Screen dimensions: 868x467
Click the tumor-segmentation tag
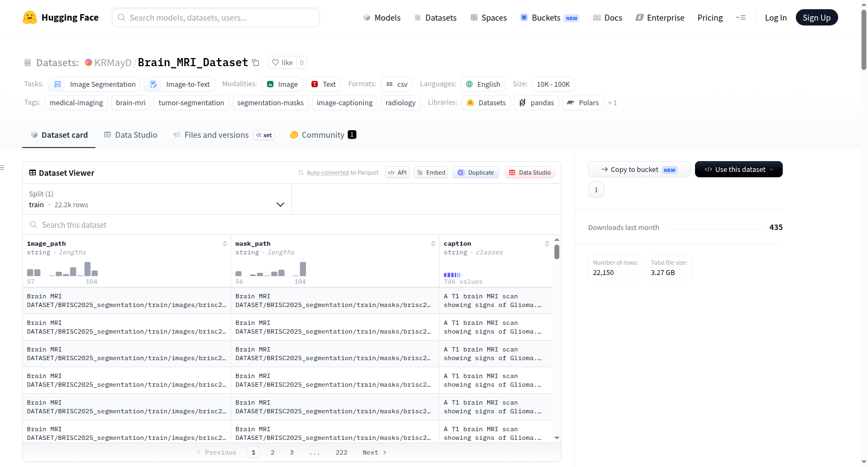pos(192,103)
